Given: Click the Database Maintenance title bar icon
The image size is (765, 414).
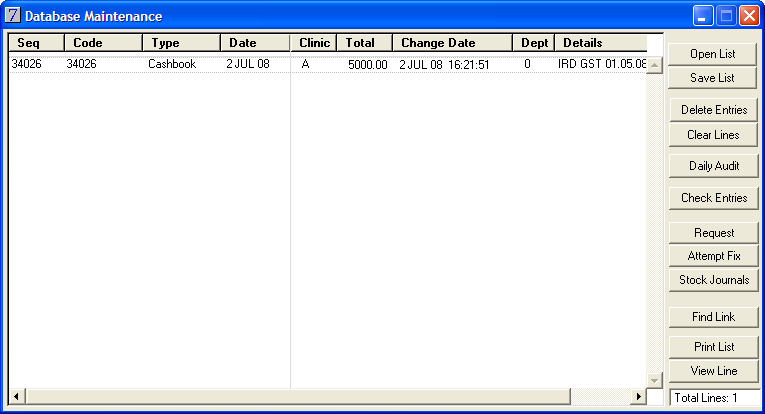Looking at the screenshot, I should pyautogui.click(x=13, y=16).
